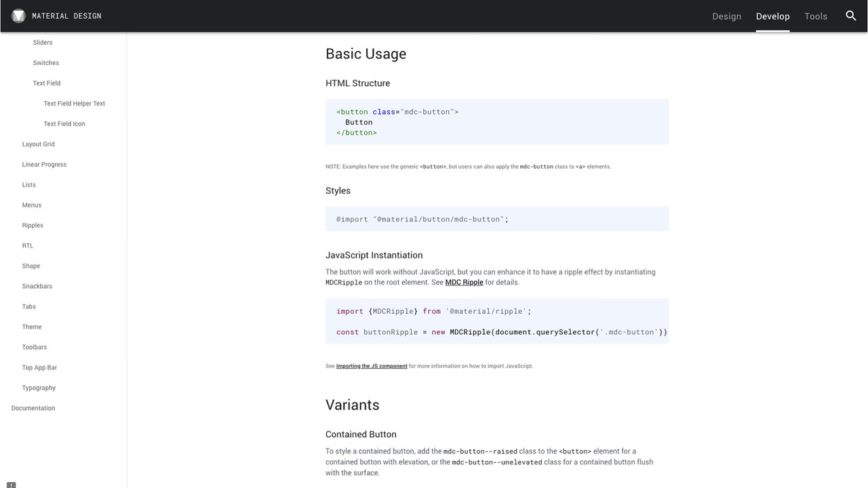
Task: Open Switches in the sidebar
Action: click(x=46, y=63)
